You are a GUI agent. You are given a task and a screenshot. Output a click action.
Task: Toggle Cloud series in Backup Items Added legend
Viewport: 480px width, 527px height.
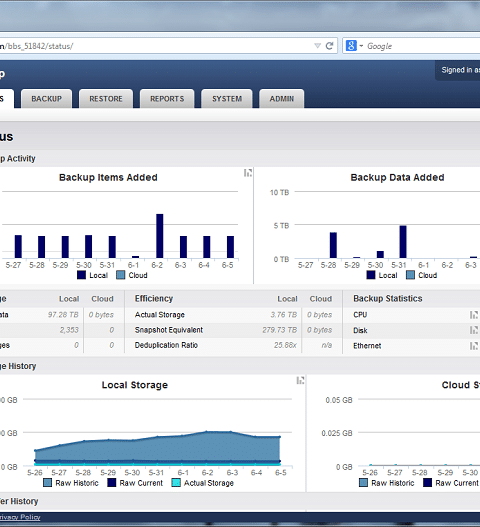[x=132, y=275]
